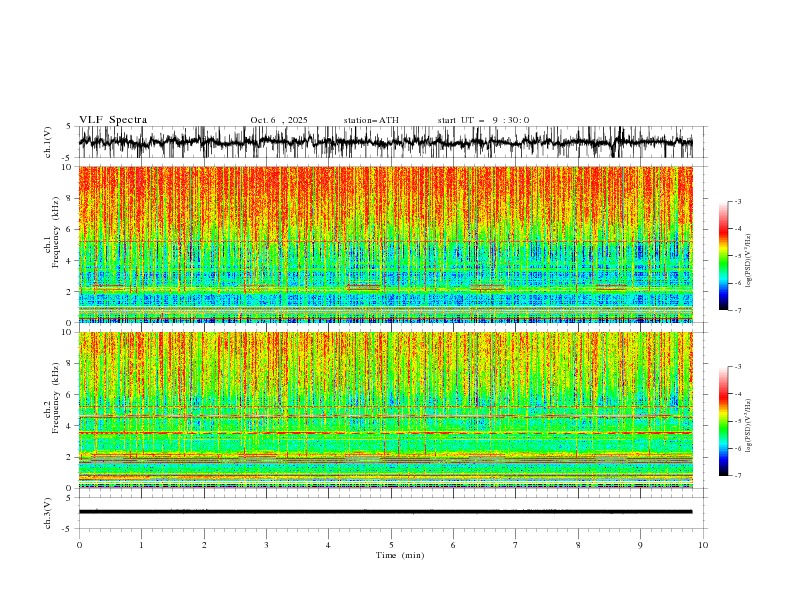Click the ch.3 flat waveform trace
Screen dimensions: 792x612
(x=385, y=512)
